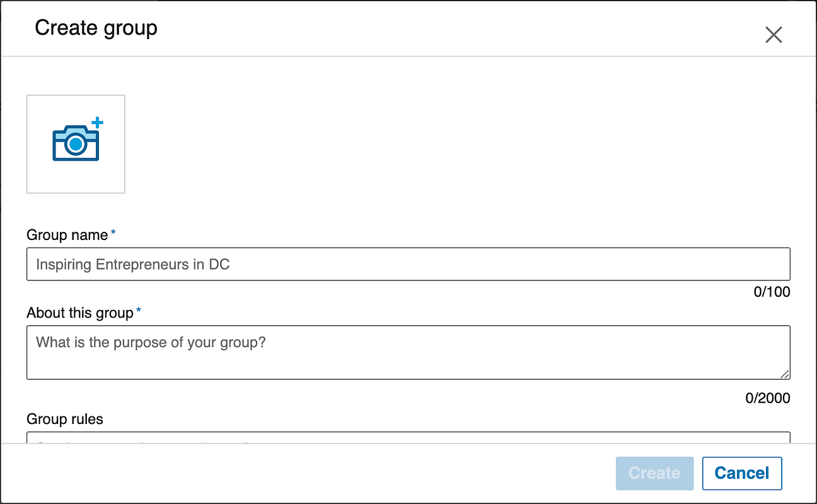Screen dimensions: 817x504
Task: Click the purpose of your group placeholder
Action: [x=151, y=343]
